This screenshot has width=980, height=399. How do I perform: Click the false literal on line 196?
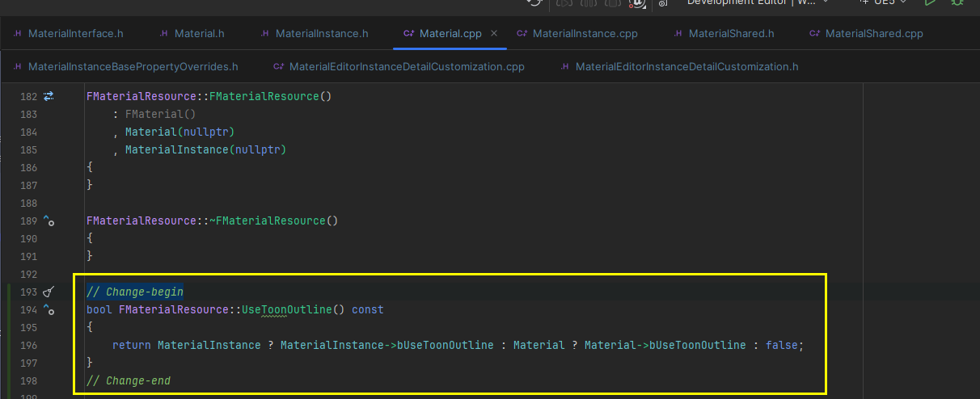pos(781,345)
